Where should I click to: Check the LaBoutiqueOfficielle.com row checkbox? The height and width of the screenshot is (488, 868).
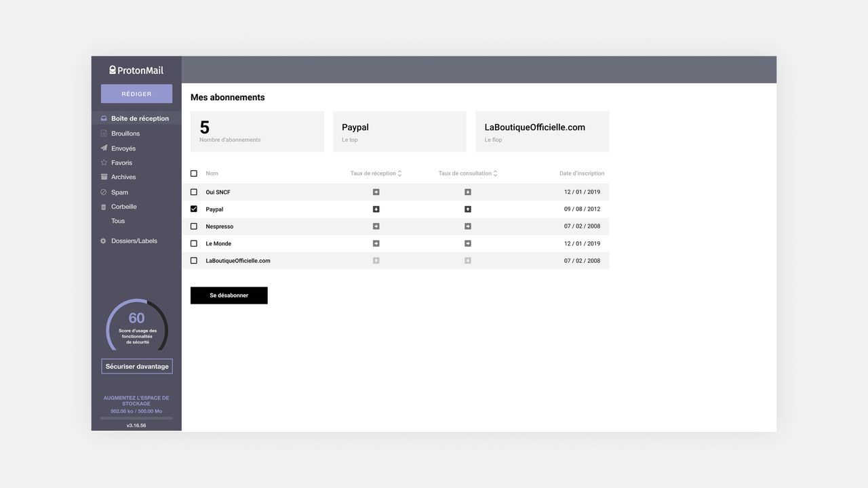(194, 261)
